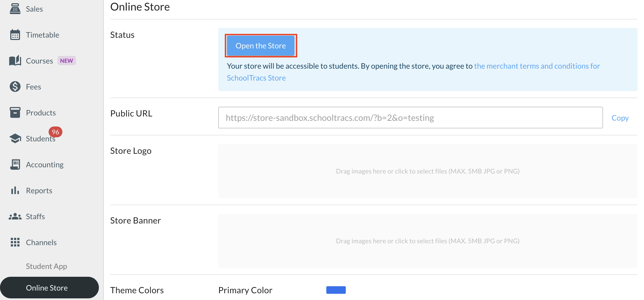Open the Products box icon
The width and height of the screenshot is (644, 300).
(15, 112)
